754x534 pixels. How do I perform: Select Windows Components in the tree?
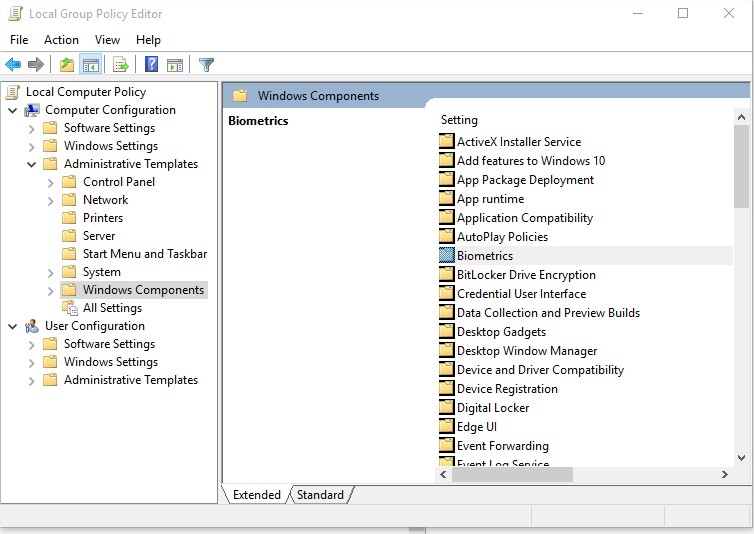(x=143, y=290)
